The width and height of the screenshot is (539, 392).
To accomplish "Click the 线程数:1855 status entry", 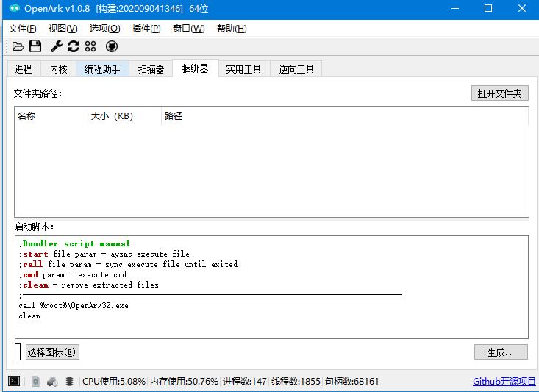I will pos(296,382).
